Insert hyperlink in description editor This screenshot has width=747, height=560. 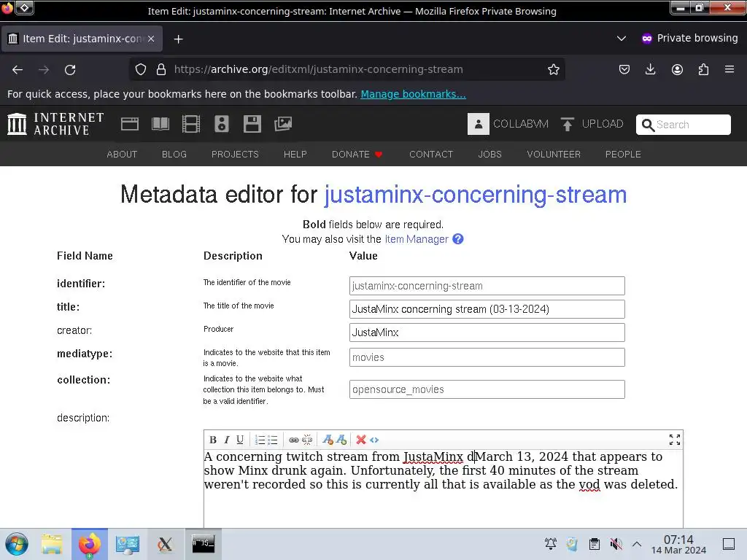[294, 440]
